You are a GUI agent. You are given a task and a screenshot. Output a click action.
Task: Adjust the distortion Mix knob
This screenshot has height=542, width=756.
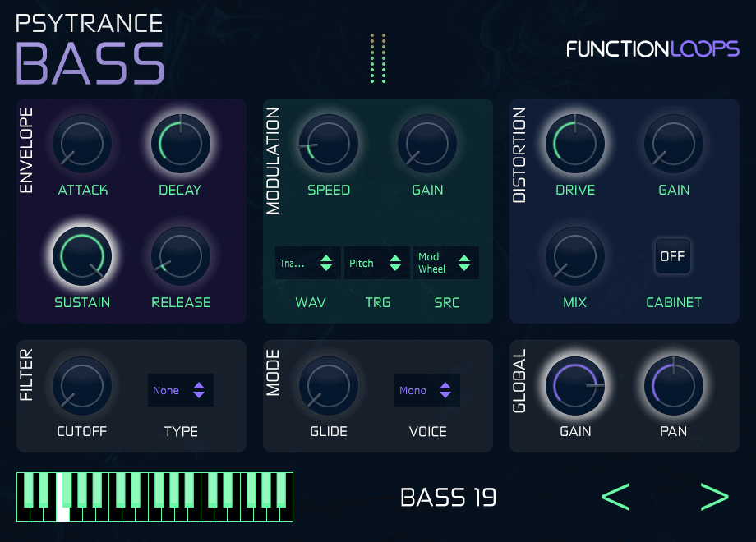(x=575, y=256)
